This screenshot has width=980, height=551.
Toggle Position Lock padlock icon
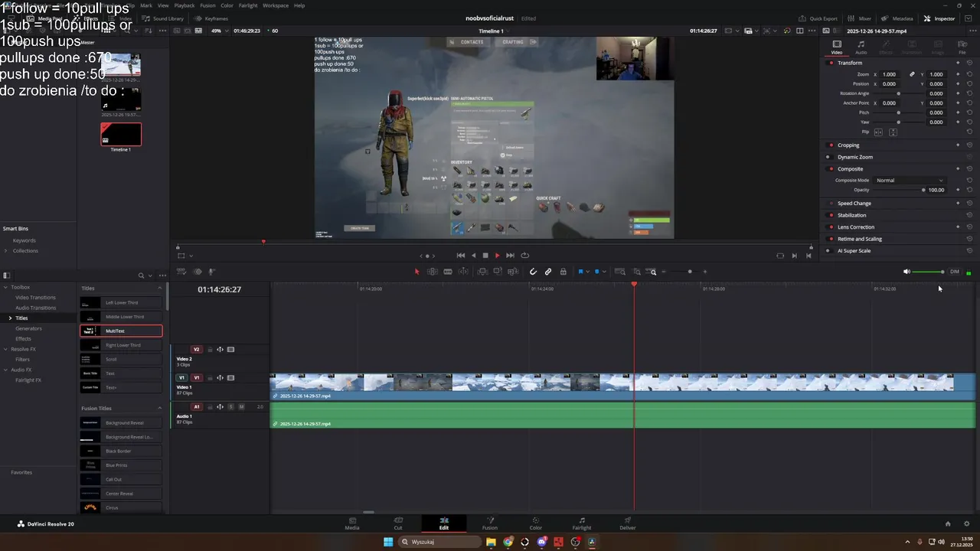pos(563,272)
